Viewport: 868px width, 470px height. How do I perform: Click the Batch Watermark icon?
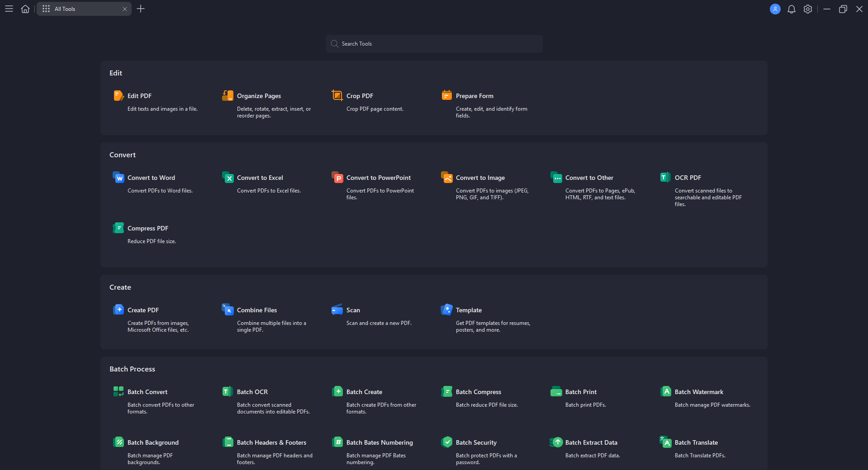point(666,391)
